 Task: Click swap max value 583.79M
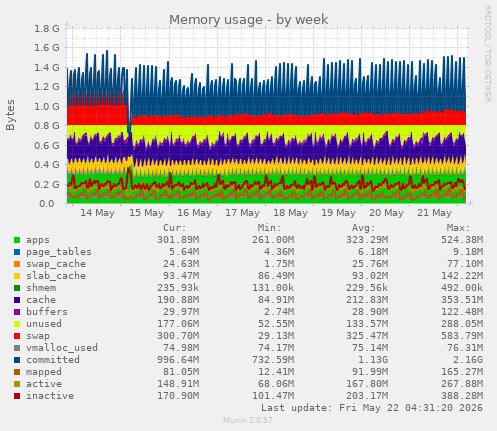pyautogui.click(x=462, y=336)
